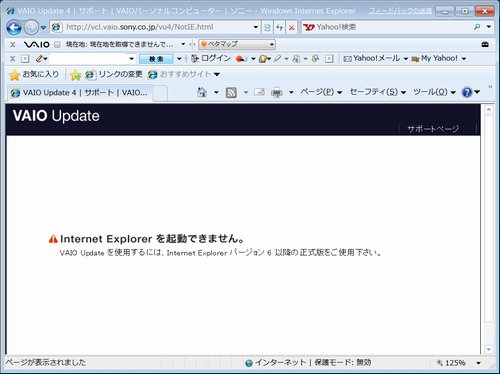Click the toolbox icon on VAIO toolbar
500x374 pixels.
[x=485, y=44]
